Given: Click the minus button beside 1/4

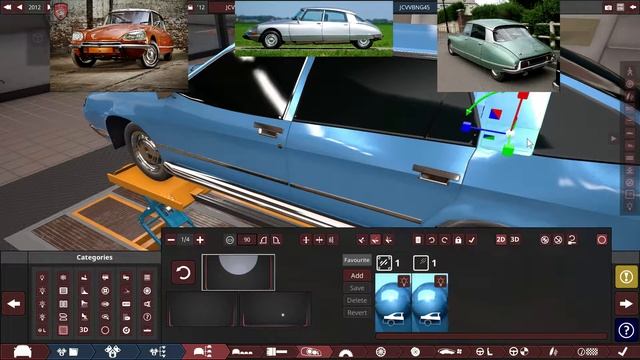Looking at the screenshot, I should click(171, 240).
